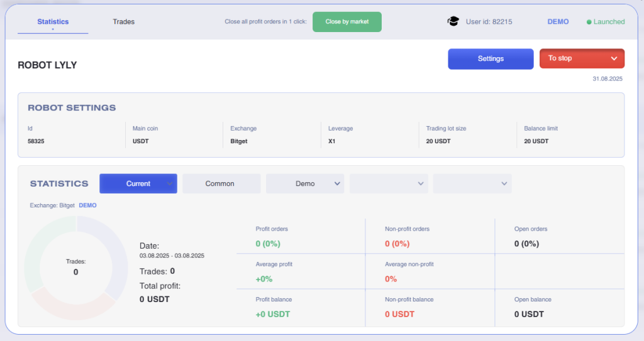Click the Profit orders value 0 (0%)
644x341 pixels.
coord(268,244)
